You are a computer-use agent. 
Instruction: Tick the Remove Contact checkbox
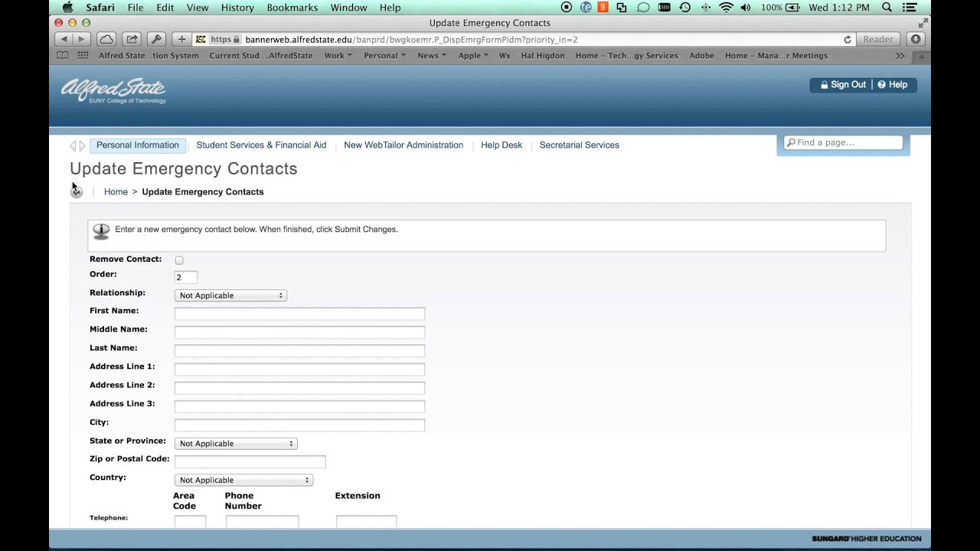(179, 260)
